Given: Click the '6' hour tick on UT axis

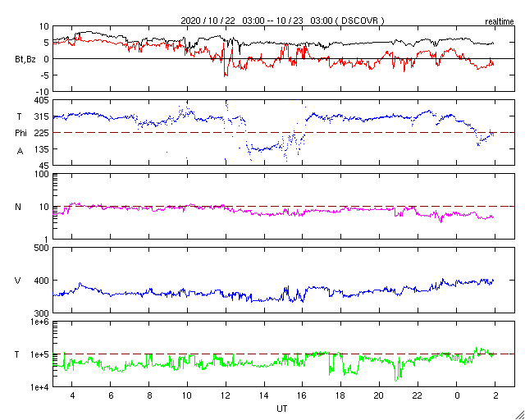Looking at the screenshot, I should click(111, 395).
